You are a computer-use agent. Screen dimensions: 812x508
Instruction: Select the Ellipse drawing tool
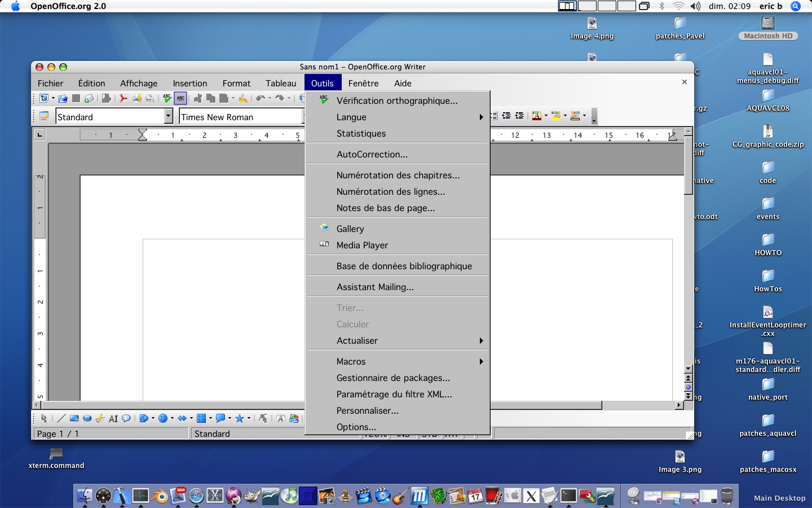point(87,418)
